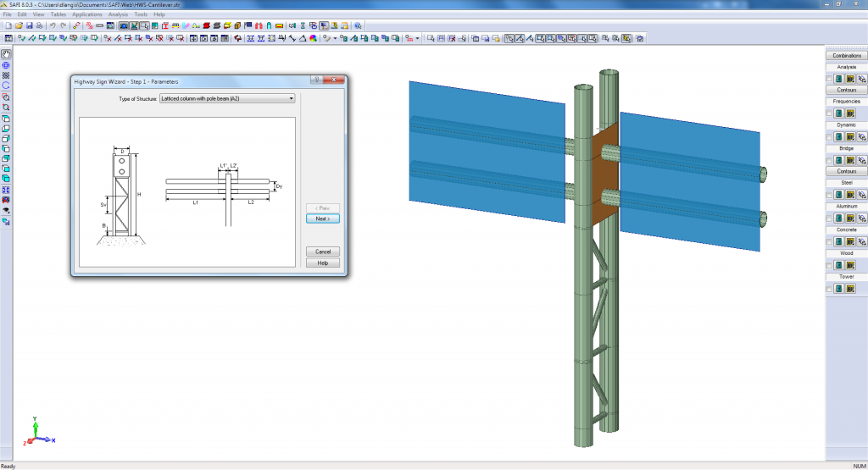Image resolution: width=868 pixels, height=470 pixels.
Task: Click the Steel section yellow icon in right panel
Action: pos(851,195)
